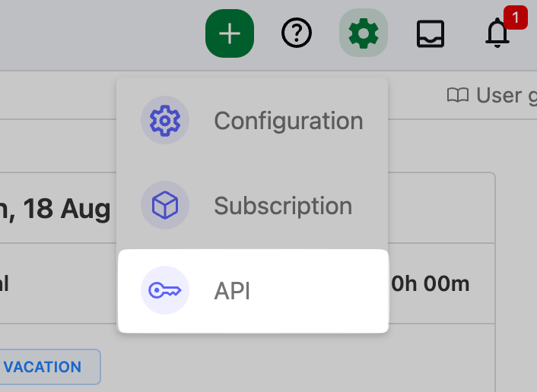Click the red notification badge showing 1
This screenshot has height=392, width=537.
515,17
